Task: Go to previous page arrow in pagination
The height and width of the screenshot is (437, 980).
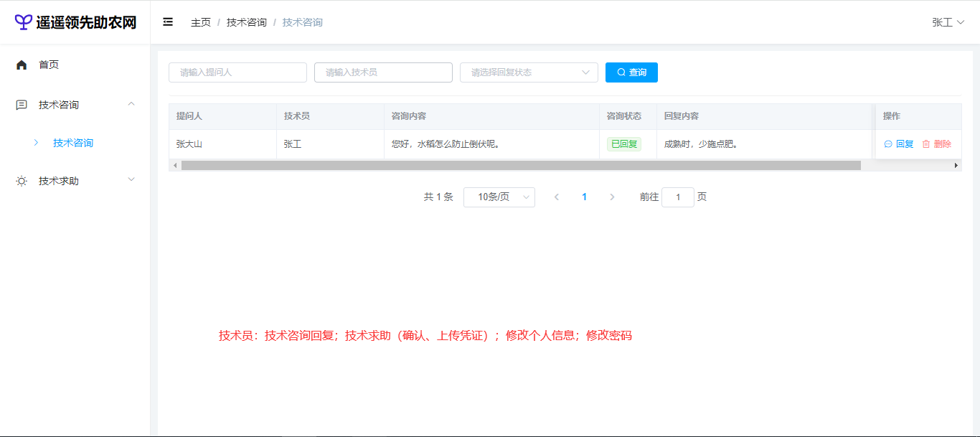Action: (557, 197)
